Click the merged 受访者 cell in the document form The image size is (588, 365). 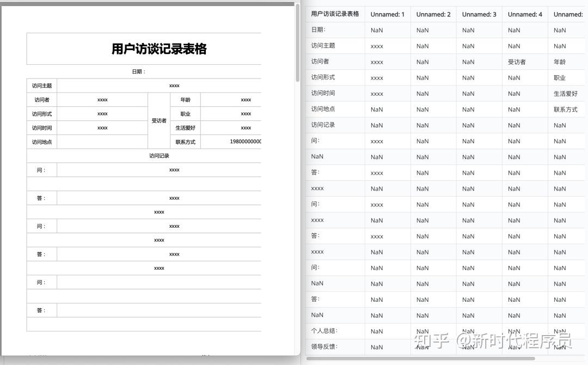(159, 121)
